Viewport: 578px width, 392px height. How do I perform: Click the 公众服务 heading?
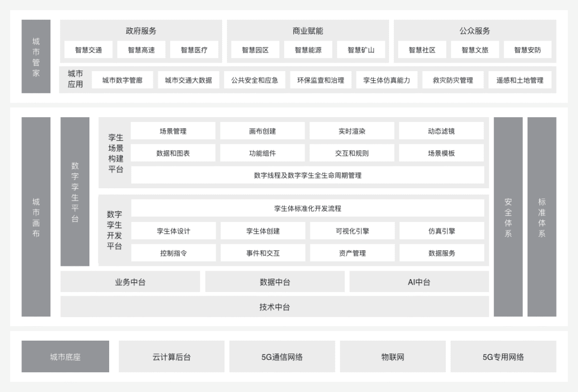click(x=475, y=31)
